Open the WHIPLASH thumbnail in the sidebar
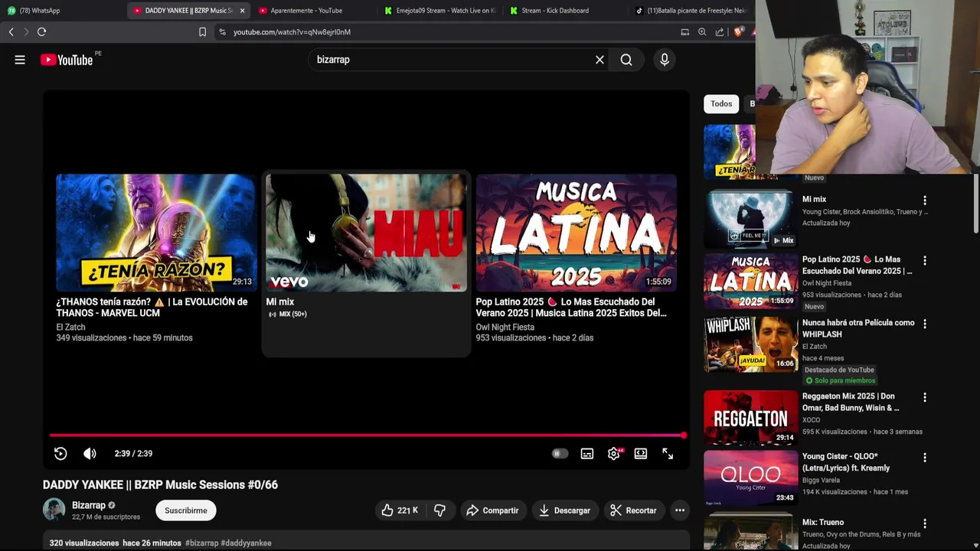 coord(750,344)
